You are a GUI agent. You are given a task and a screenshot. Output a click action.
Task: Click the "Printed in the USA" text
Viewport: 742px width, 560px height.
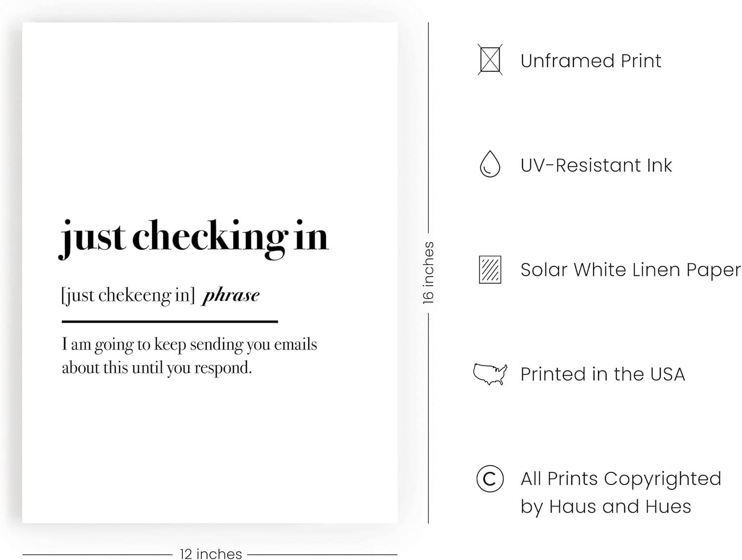603,374
